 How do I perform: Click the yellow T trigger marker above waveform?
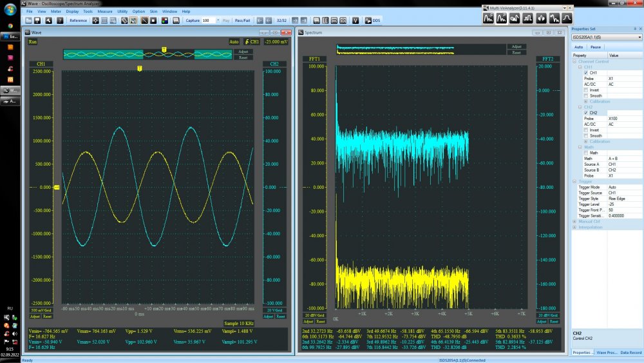click(x=140, y=68)
